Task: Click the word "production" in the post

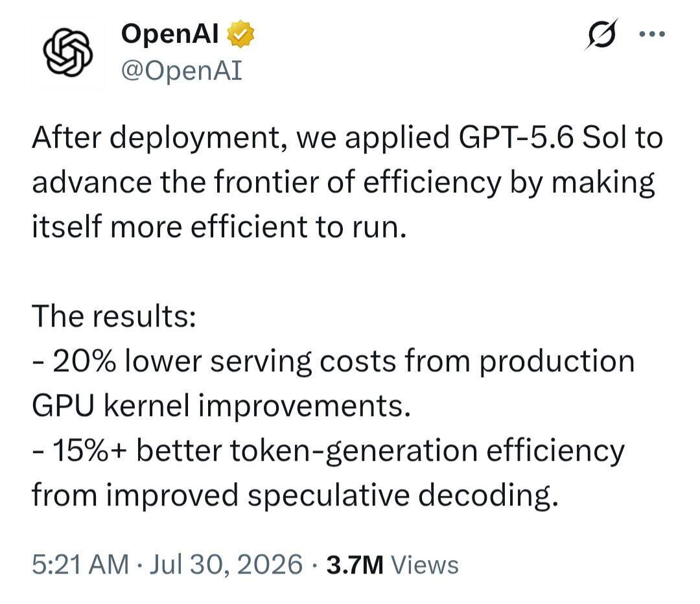Action: click(557, 362)
